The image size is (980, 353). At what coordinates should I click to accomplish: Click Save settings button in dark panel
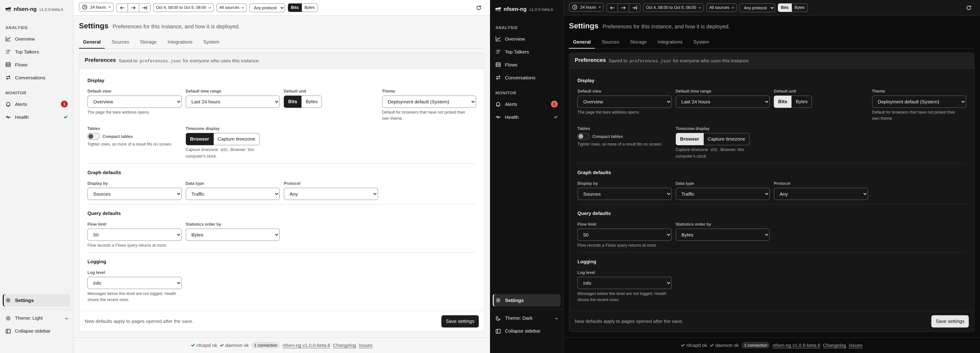pyautogui.click(x=950, y=321)
